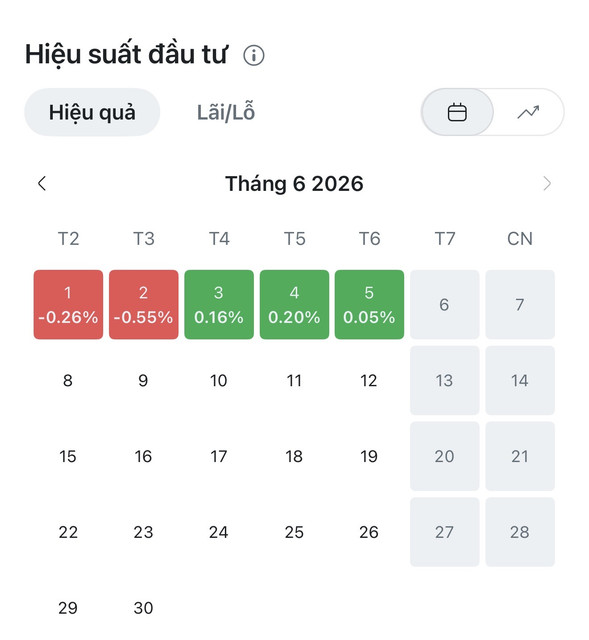
Task: Choose day 30 in the calendar
Action: click(x=144, y=608)
